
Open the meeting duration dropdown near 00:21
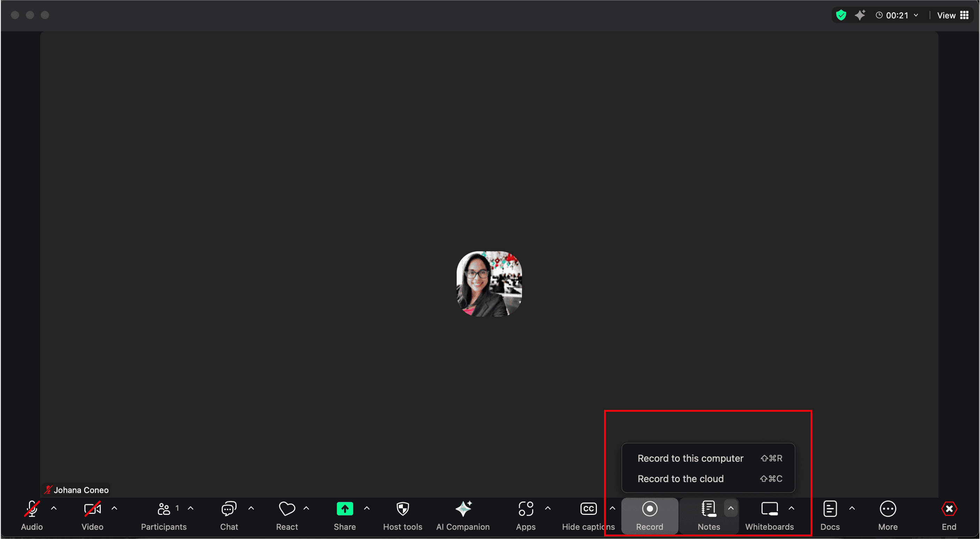pos(915,15)
